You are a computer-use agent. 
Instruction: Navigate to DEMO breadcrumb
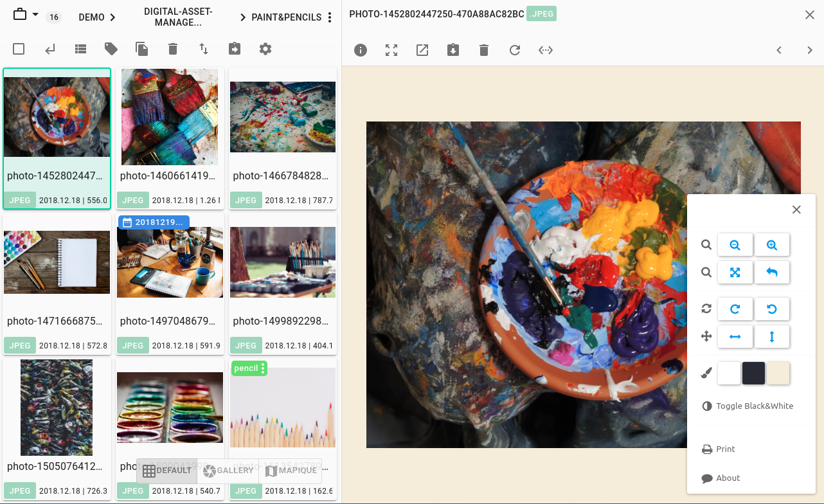click(x=91, y=17)
